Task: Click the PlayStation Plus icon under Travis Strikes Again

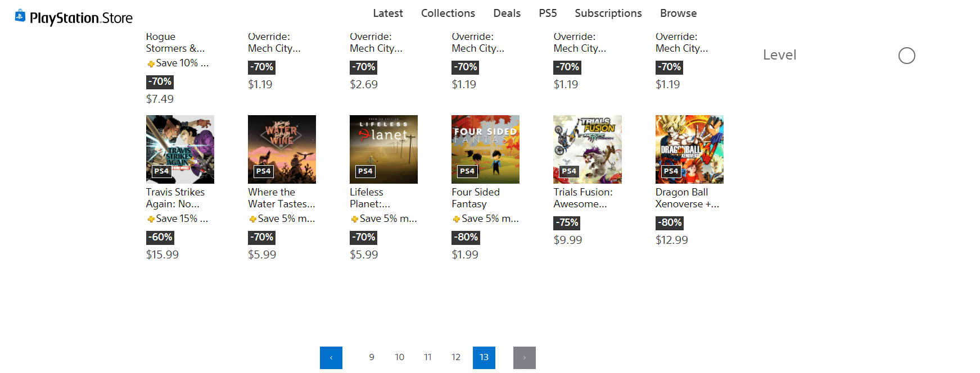Action: point(151,219)
